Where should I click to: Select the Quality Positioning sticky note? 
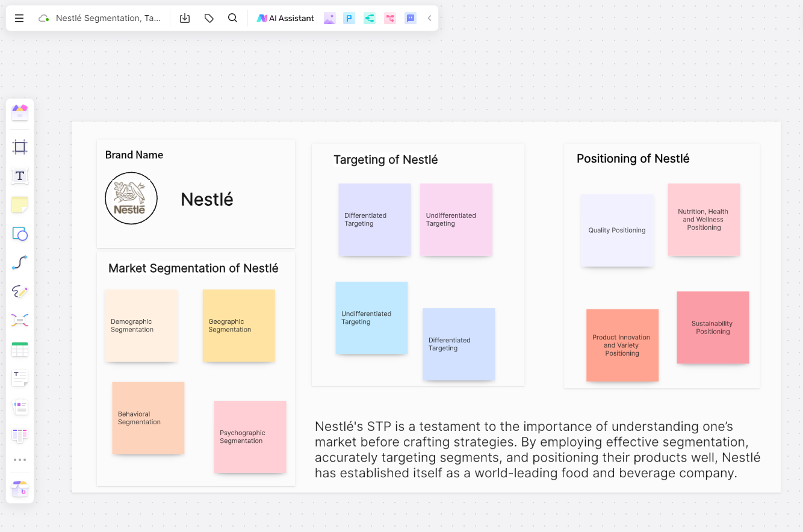click(617, 230)
